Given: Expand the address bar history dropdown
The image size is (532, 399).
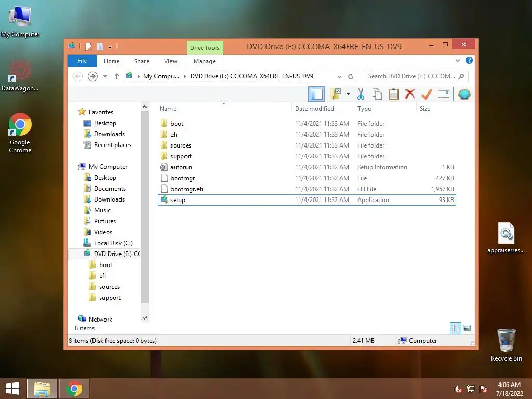Looking at the screenshot, I should click(x=339, y=77).
